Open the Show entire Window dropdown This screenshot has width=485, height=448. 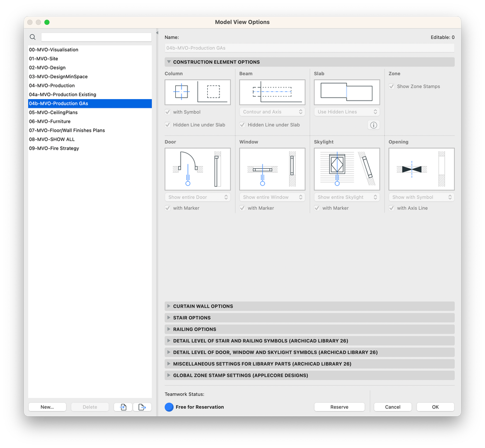272,197
